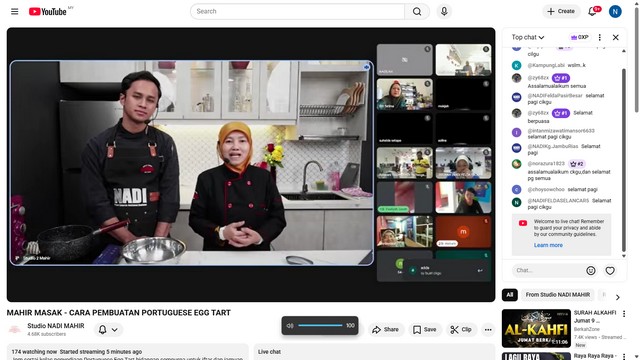This screenshot has width=640, height=360.
Task: Open the Learn more link in chat
Action: pyautogui.click(x=548, y=245)
